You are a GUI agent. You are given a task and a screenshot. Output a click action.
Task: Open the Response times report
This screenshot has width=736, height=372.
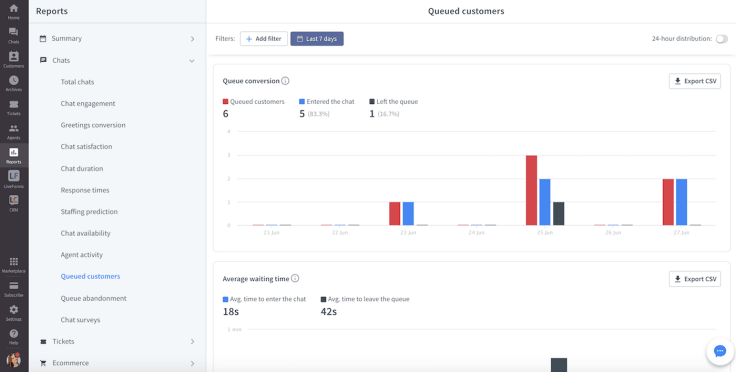point(85,190)
